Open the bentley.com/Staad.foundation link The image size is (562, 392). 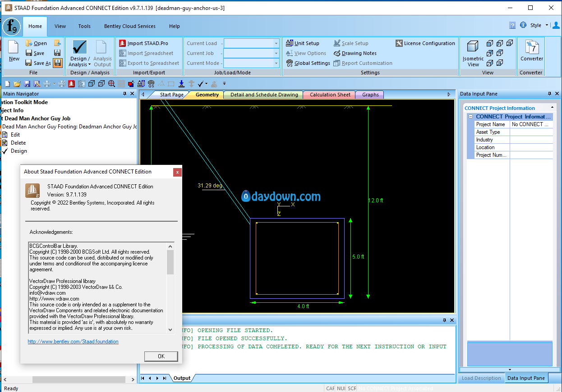tap(73, 342)
